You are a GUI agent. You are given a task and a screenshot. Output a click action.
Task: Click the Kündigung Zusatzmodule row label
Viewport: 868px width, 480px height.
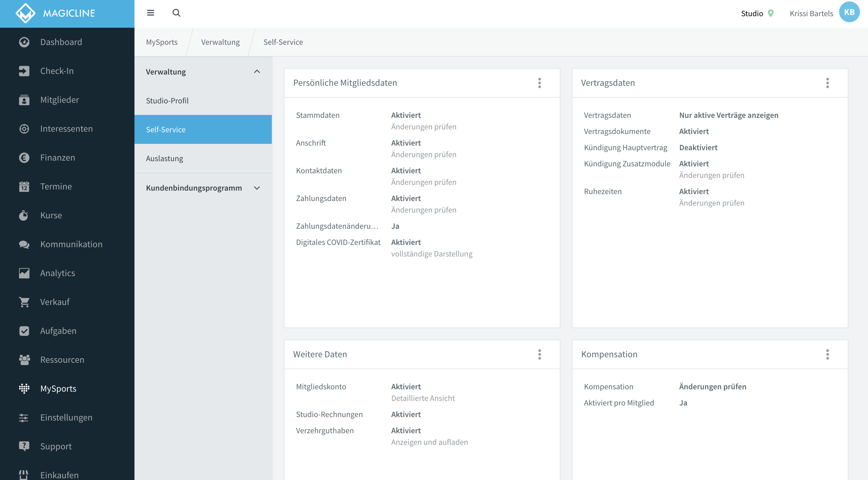coord(627,163)
